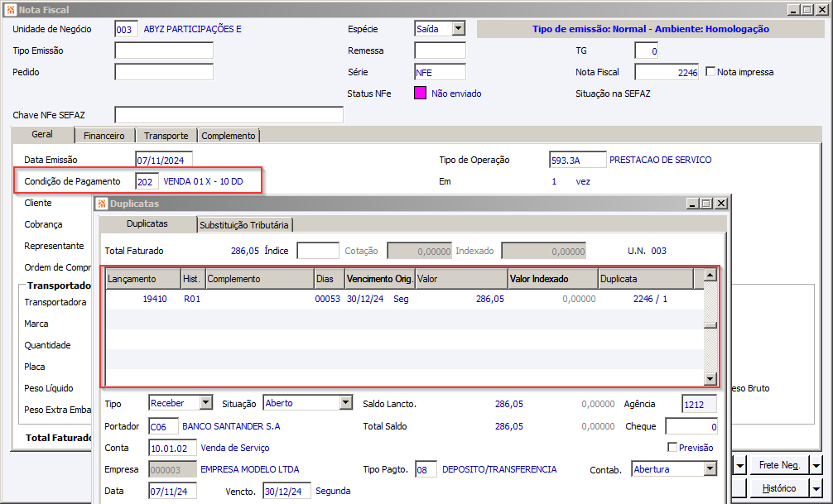Click the Duplicatas window title icon

click(x=102, y=204)
